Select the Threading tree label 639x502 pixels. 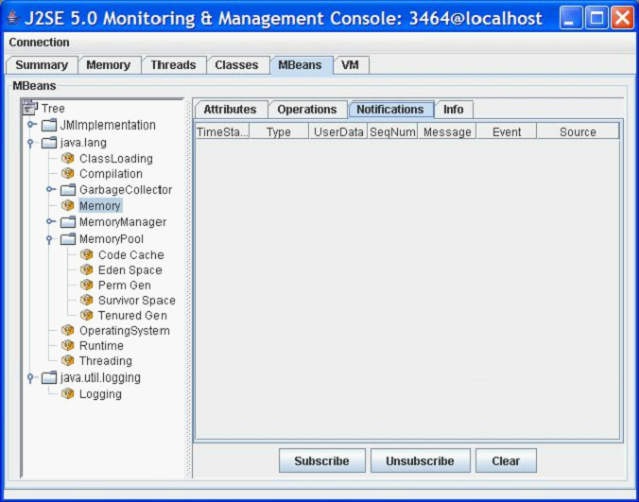[x=106, y=361]
